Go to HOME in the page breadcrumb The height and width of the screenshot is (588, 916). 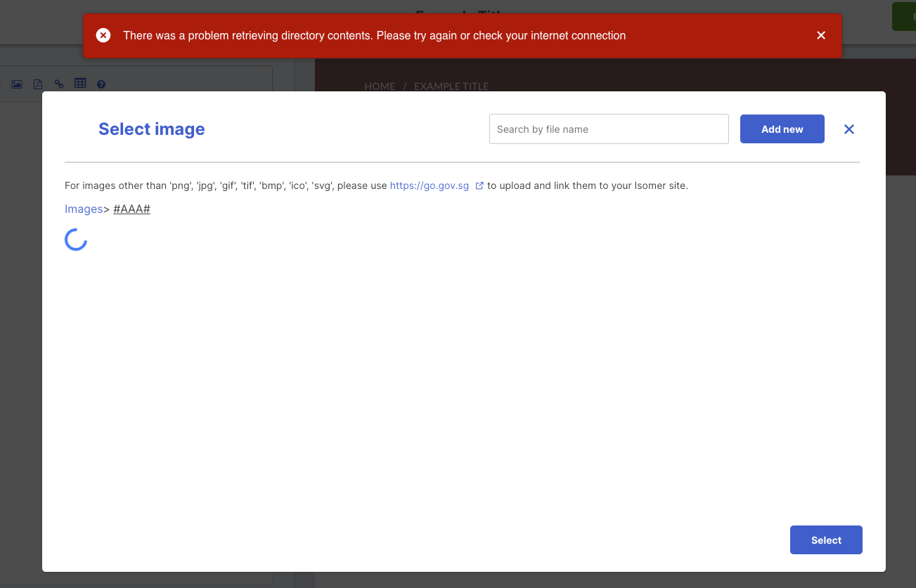coord(380,86)
